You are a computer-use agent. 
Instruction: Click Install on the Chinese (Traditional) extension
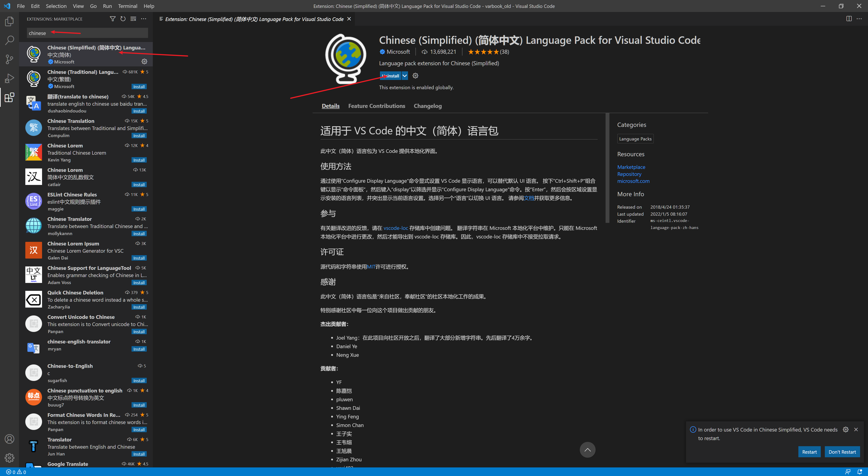click(x=139, y=86)
